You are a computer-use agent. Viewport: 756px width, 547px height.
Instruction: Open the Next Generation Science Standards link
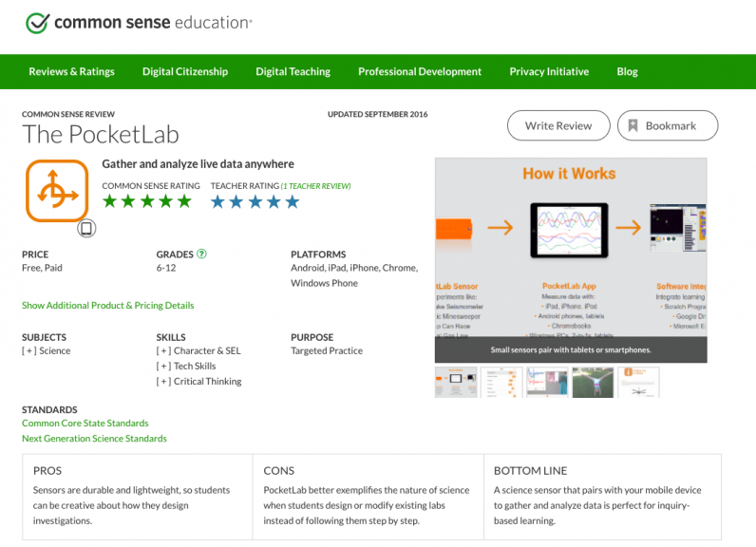click(94, 439)
